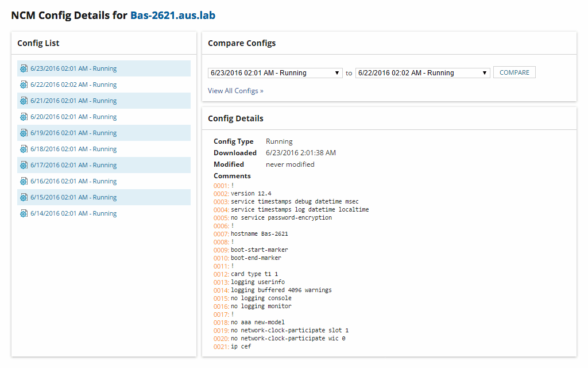The width and height of the screenshot is (588, 368).
Task: Click the config icon beside 6/23/2016 entry
Action: click(24, 68)
